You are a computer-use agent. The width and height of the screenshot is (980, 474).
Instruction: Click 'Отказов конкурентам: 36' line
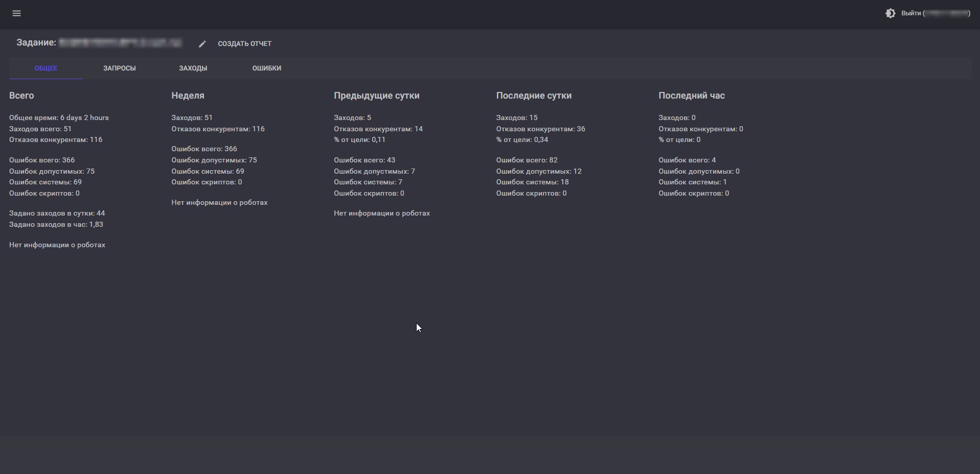(x=540, y=129)
